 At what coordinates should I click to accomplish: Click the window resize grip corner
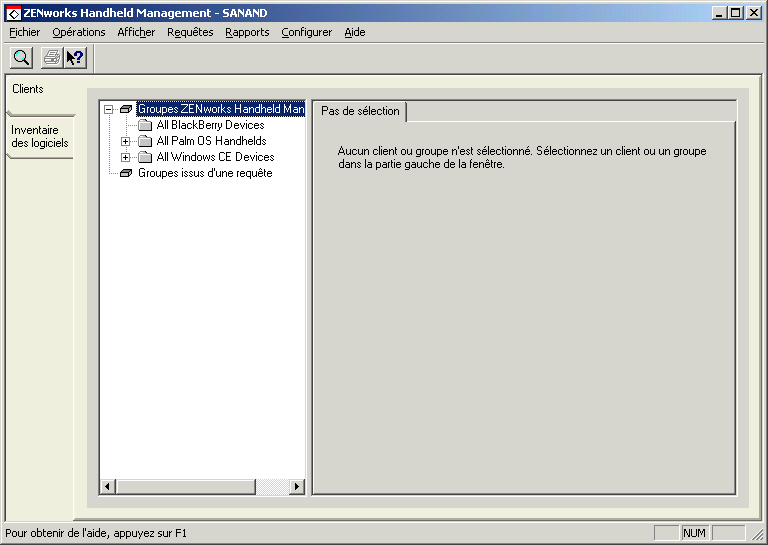tap(757, 534)
